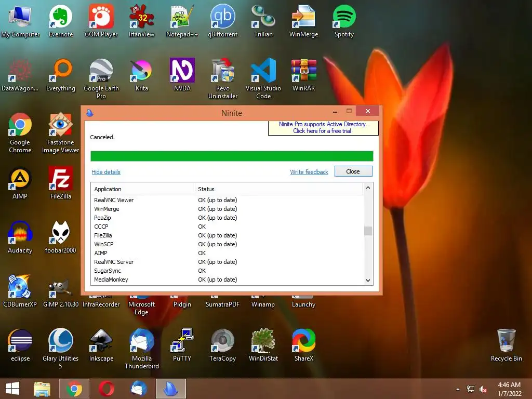Launch GOM Player from the desktop
Image resolution: width=532 pixels, height=399 pixels.
(101, 20)
